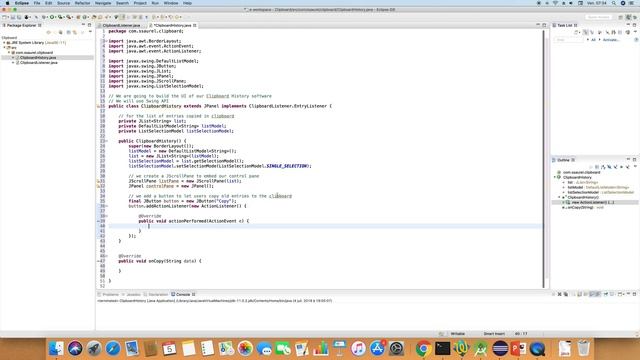The height and width of the screenshot is (360, 640).
Task: Click Writable in the status bar
Action: (x=458, y=333)
